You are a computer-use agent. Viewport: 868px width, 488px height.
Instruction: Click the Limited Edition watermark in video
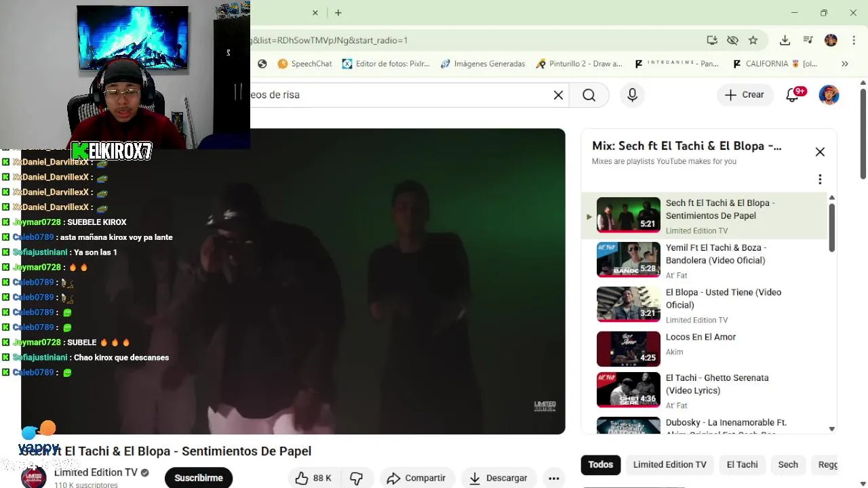(545, 405)
